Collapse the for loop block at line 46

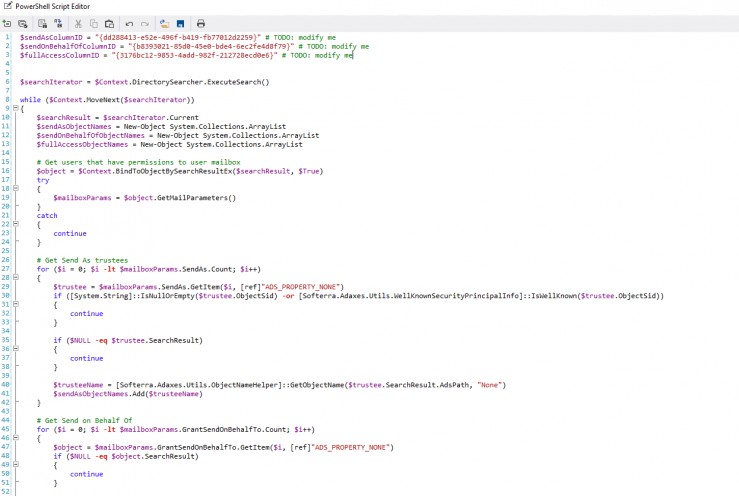click(x=16, y=438)
